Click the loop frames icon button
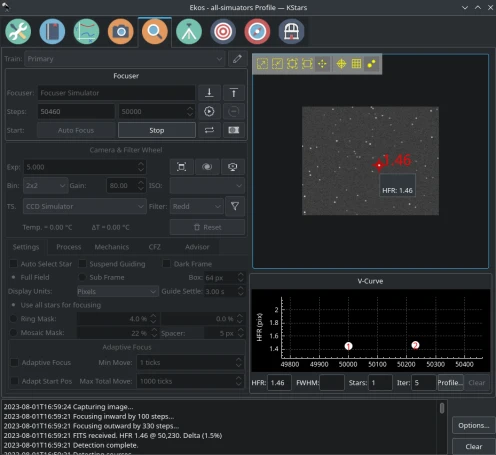 pos(209,130)
